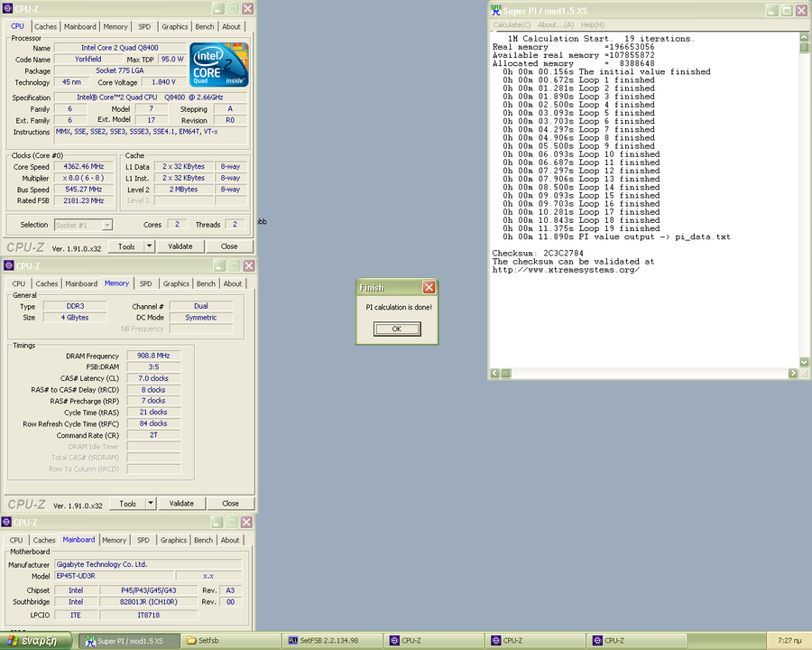812x650 pixels.
Task: Close the Finish dialog with its X
Action: (429, 287)
